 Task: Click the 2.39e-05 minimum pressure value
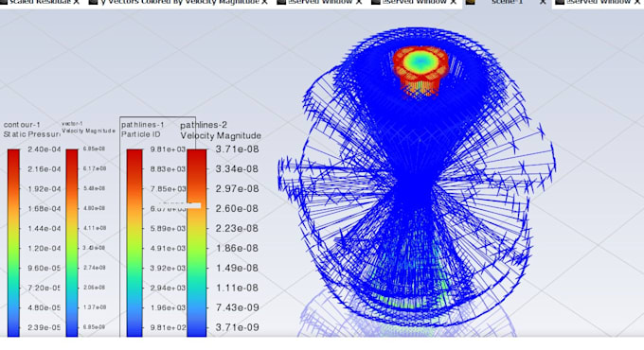(x=44, y=327)
